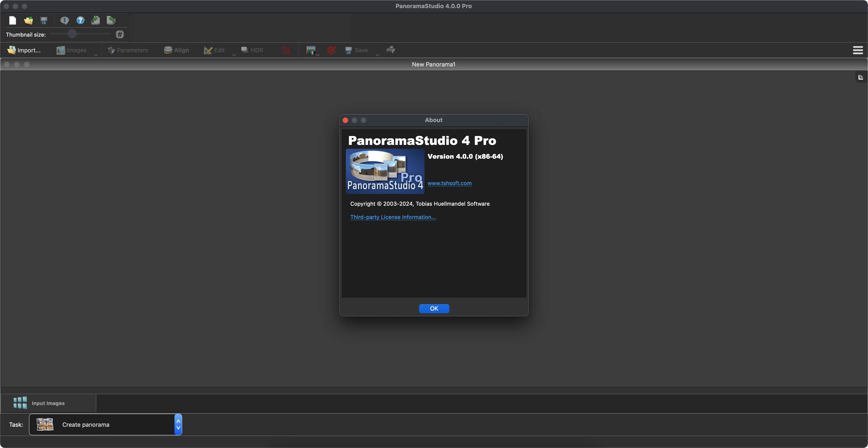Screen dimensions: 868x448
Task: Select the Input Images tab
Action: (x=48, y=403)
